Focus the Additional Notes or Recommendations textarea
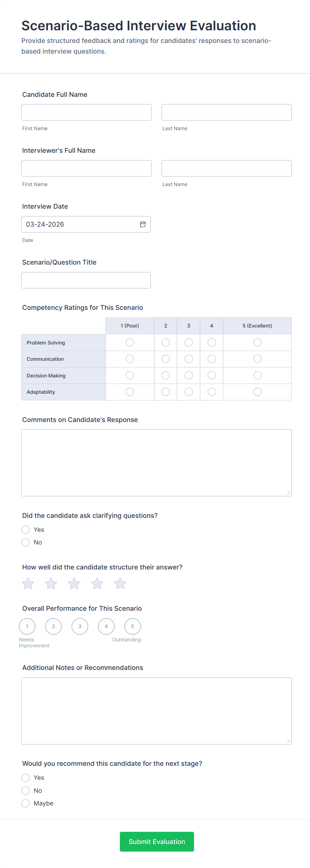 [157, 711]
